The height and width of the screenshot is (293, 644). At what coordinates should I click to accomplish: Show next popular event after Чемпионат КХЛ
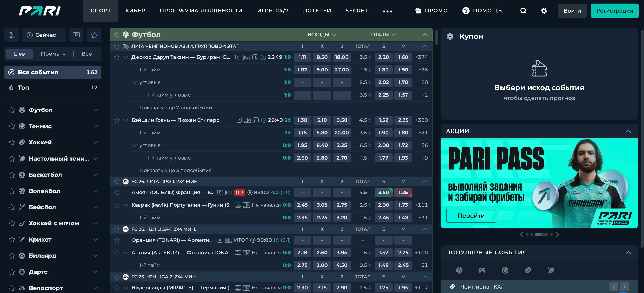[x=624, y=286]
